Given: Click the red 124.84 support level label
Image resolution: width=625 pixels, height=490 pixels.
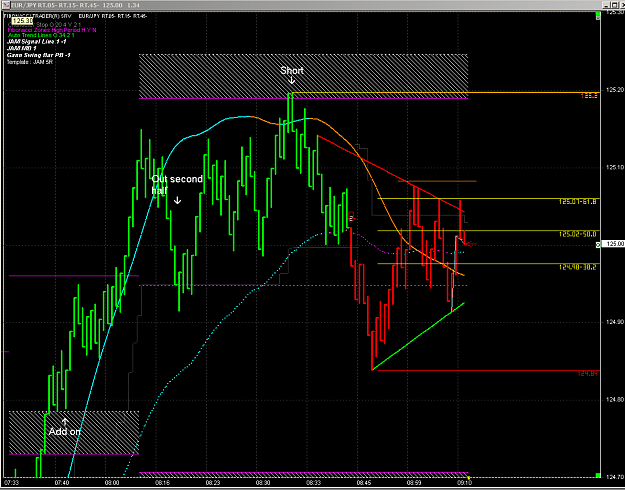Looking at the screenshot, I should click(588, 374).
